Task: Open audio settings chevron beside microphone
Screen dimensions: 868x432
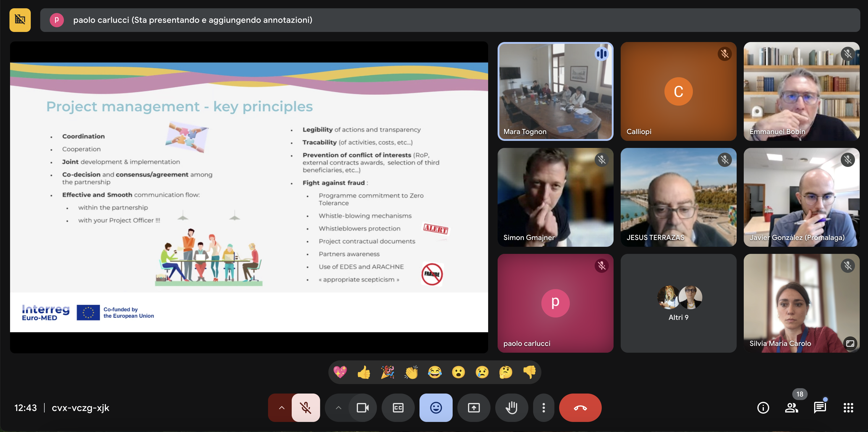Action: pyautogui.click(x=281, y=408)
